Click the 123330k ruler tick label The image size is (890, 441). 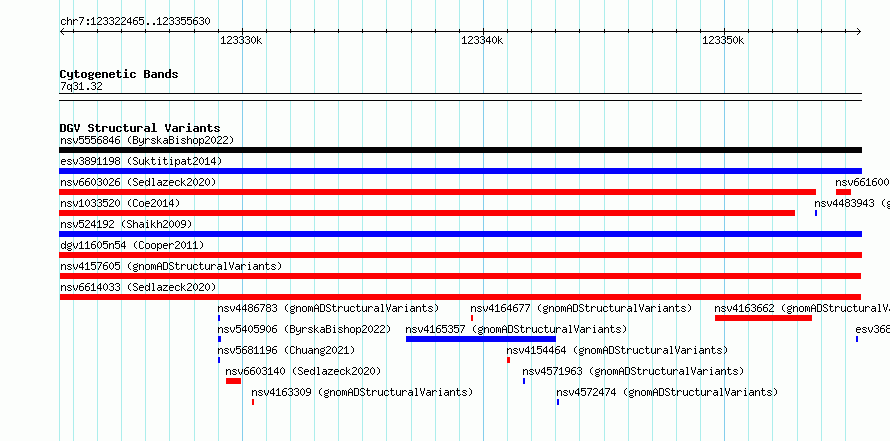coord(241,41)
